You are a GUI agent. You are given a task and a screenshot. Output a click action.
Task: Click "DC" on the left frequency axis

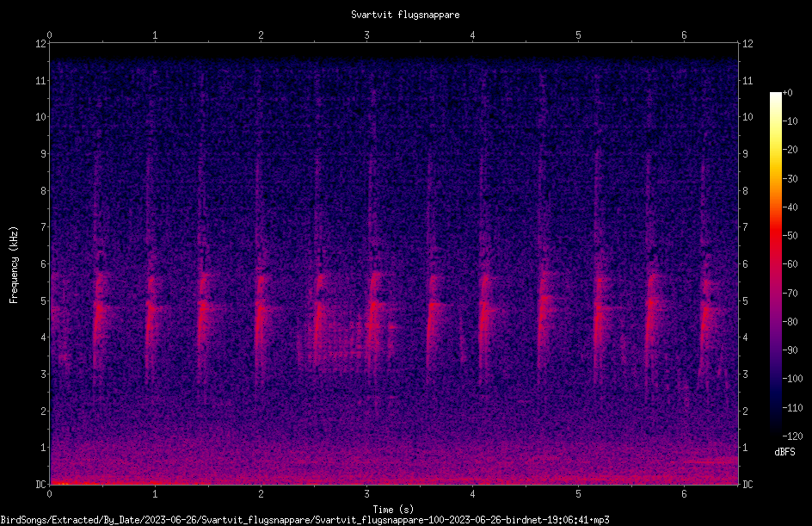[x=40, y=485]
